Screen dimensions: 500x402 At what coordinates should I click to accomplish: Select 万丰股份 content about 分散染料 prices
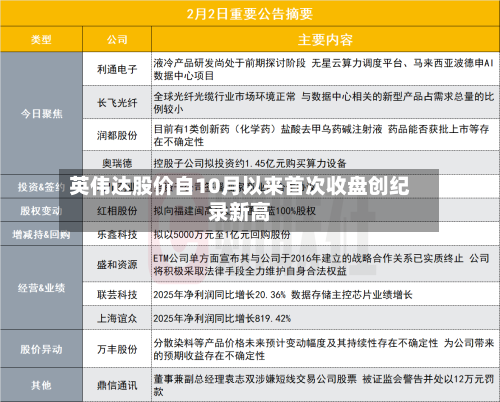[x=323, y=349]
